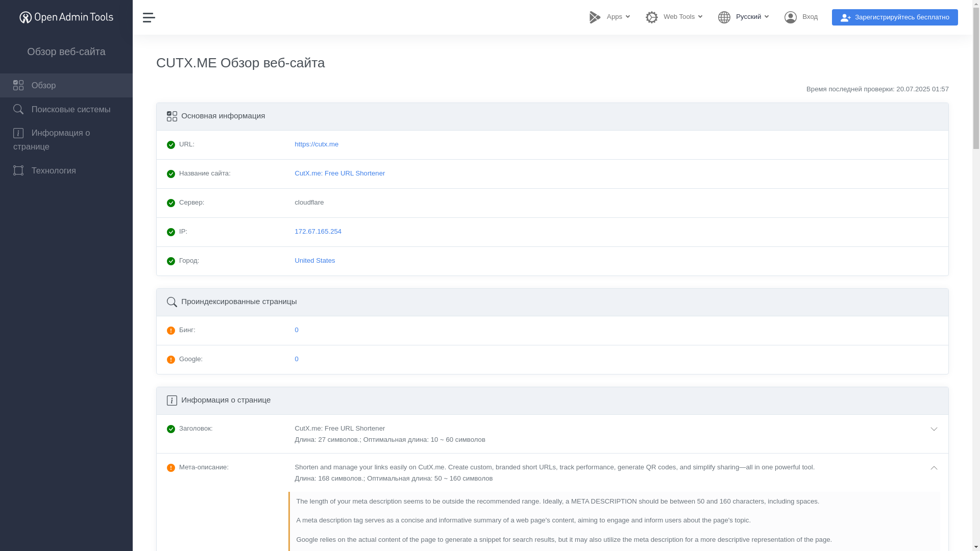
Task: Click the user avatar icon next to Вход
Action: pyautogui.click(x=791, y=17)
